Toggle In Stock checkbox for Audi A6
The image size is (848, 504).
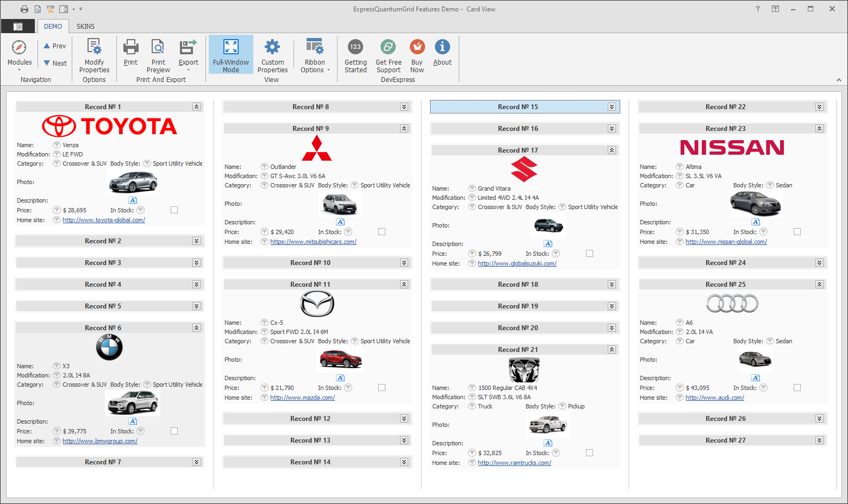pos(797,387)
